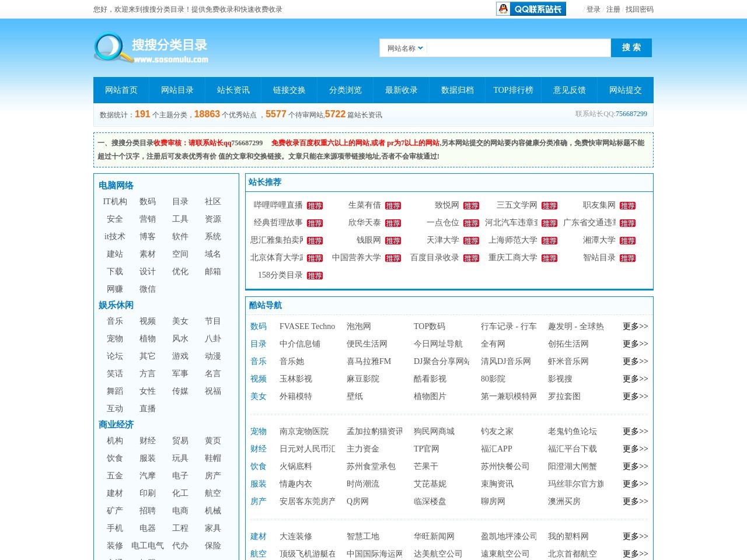Click the 意见反馈 navigation entry
Screen dimensions: 747x560
[x=570, y=90]
